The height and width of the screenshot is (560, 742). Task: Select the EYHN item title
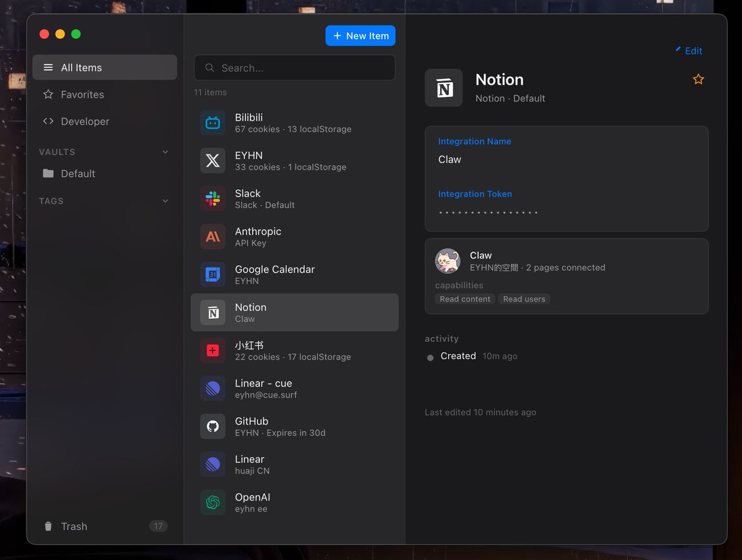click(249, 155)
